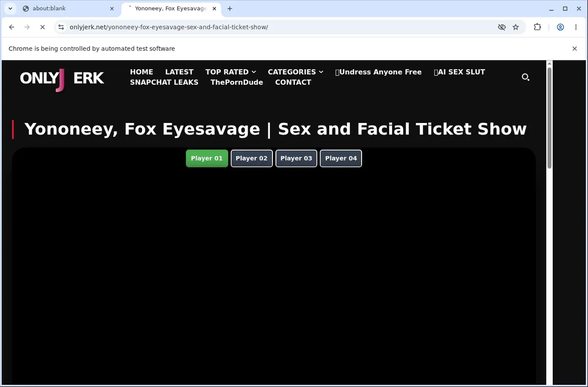Close the about:blank tab
This screenshot has height=387, width=588.
pyautogui.click(x=112, y=8)
